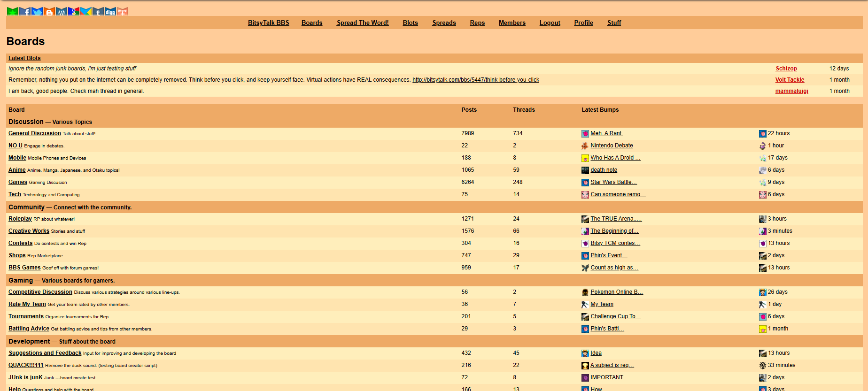
Task: Open the General Discussion board
Action: tap(35, 133)
